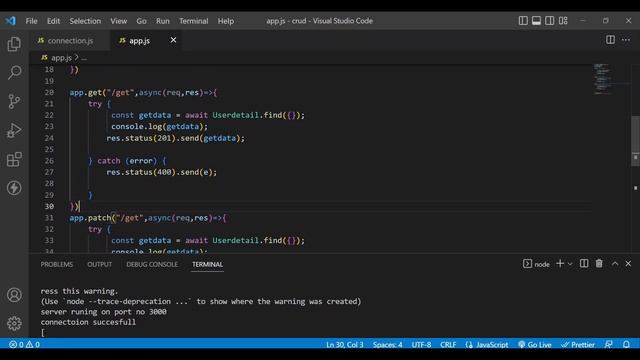Click the breadcrumb ellipsis after app.js
640x360 pixels.
[x=84, y=58]
